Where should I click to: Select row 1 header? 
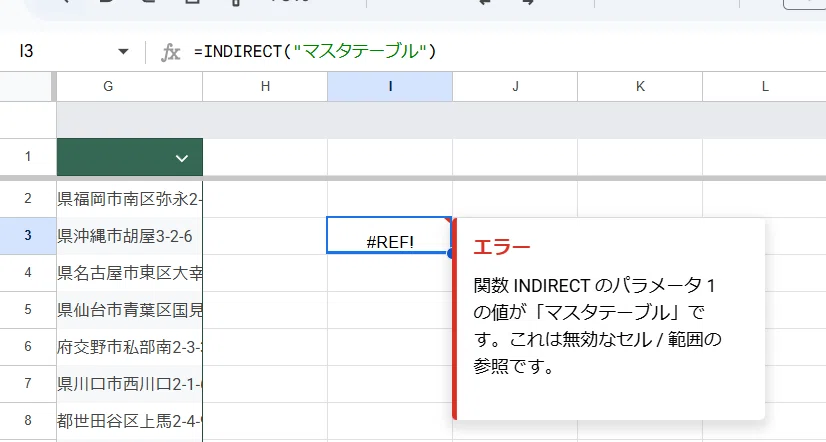click(28, 156)
